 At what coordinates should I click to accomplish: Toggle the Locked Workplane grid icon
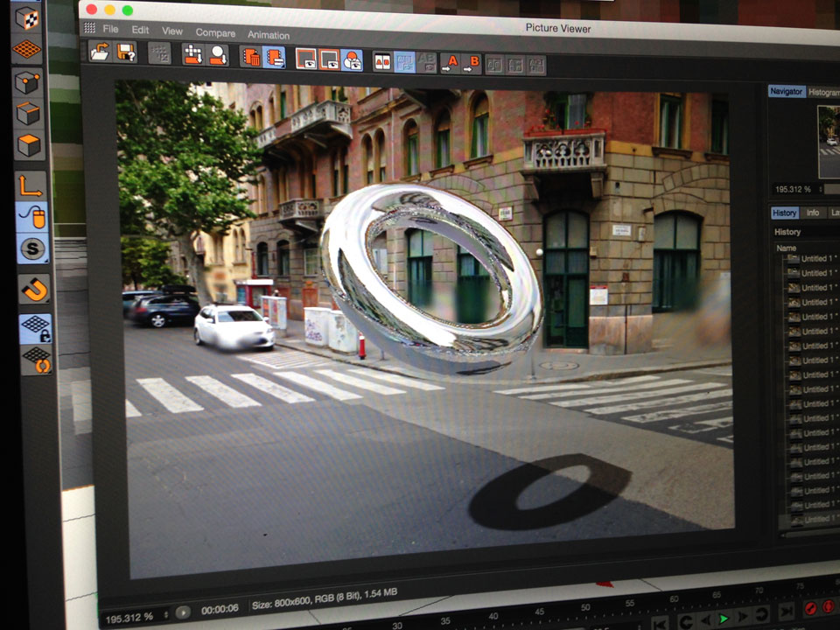click(x=35, y=328)
